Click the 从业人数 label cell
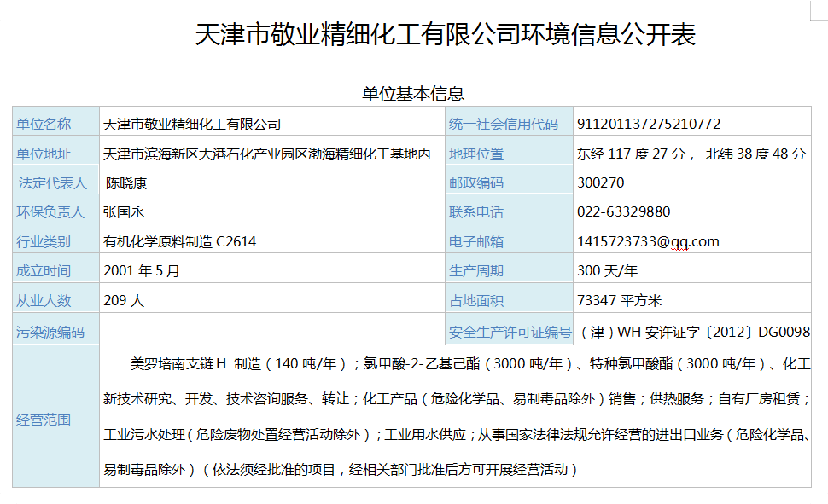The height and width of the screenshot is (504, 828). tap(56, 298)
